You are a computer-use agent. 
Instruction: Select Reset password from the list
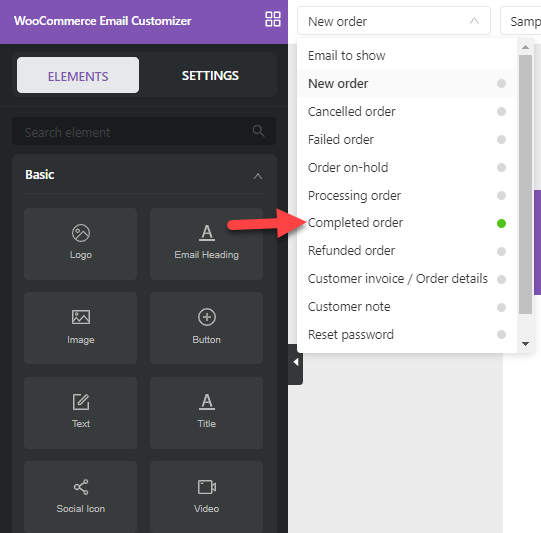point(407,334)
